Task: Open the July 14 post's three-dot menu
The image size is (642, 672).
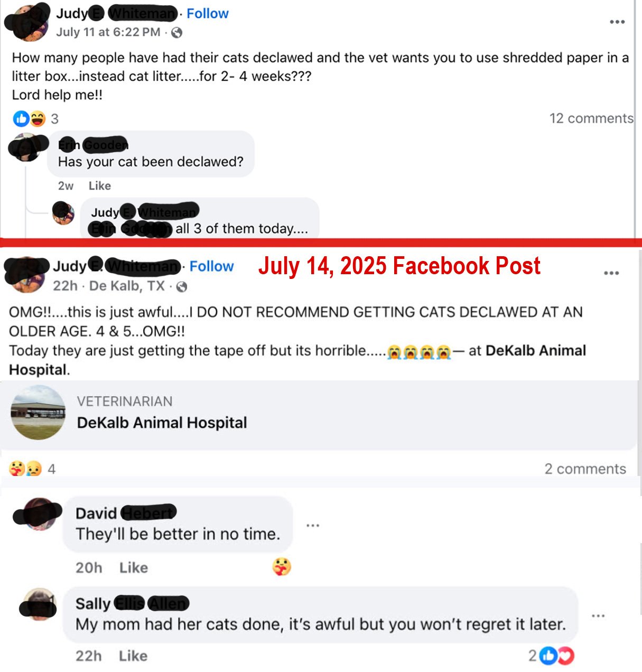Action: pos(611,273)
